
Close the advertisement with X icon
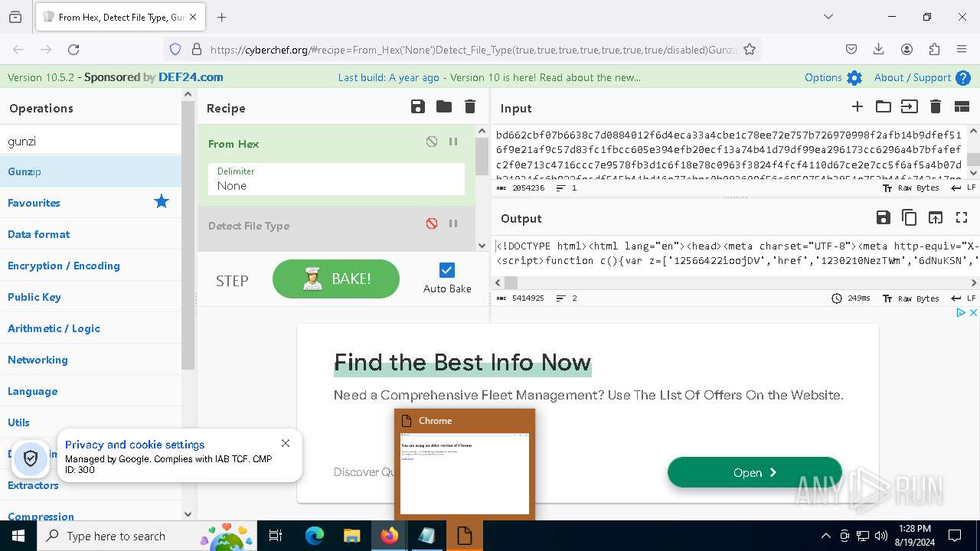point(973,312)
